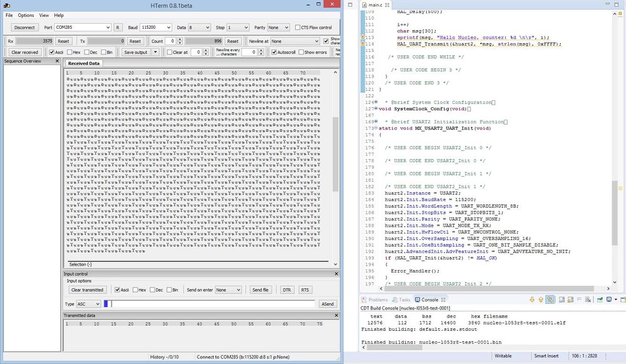Reset the Tx counter
The image size is (626, 364).
135,41
